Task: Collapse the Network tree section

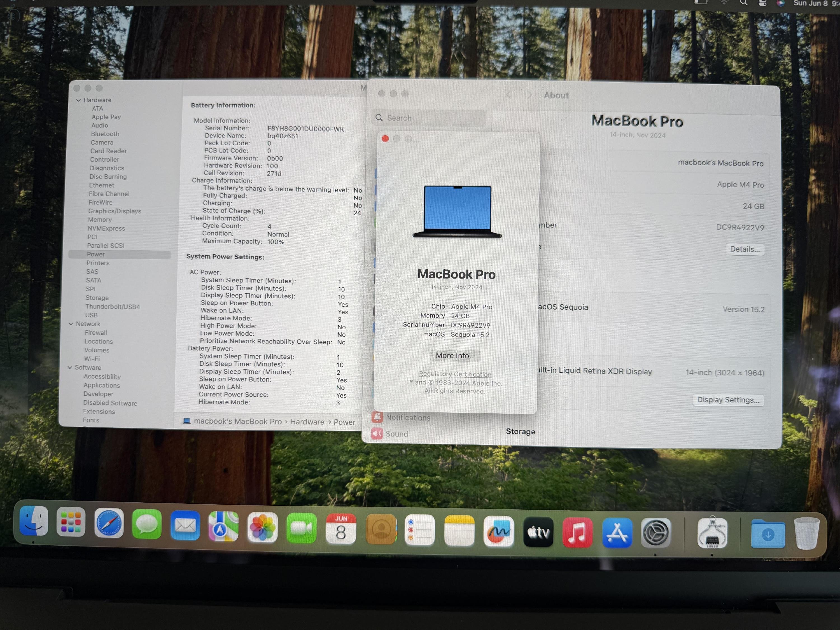Action: pos(71,324)
